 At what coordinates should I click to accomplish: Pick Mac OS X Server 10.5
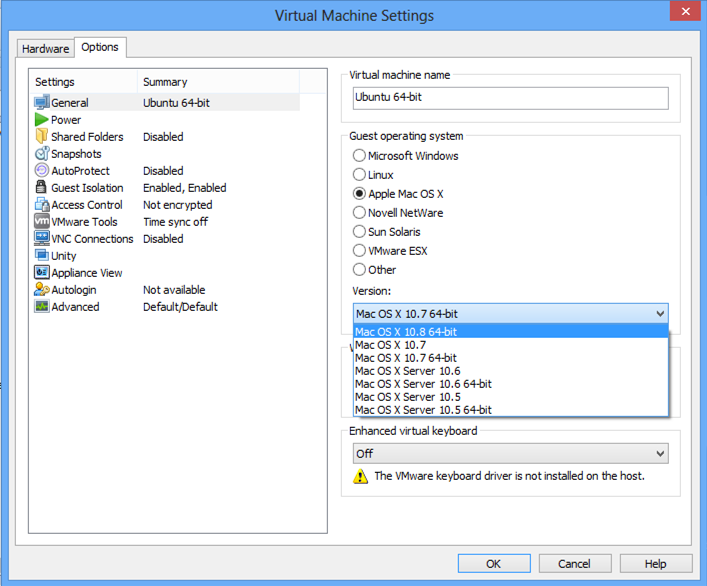[510, 397]
